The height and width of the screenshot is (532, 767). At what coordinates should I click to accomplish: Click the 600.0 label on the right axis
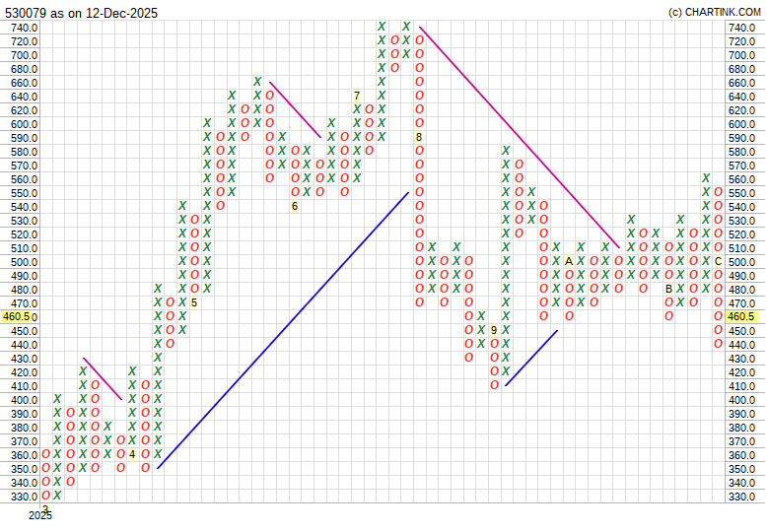click(x=741, y=124)
